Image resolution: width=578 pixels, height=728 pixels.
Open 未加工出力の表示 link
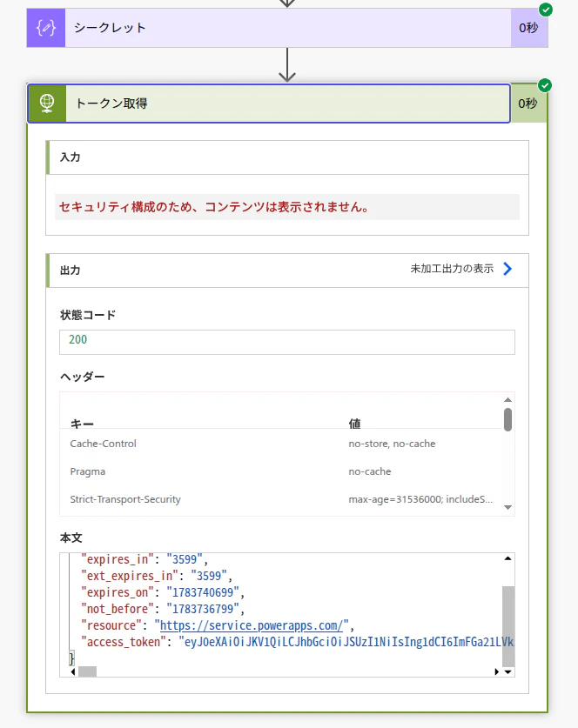(x=452, y=269)
